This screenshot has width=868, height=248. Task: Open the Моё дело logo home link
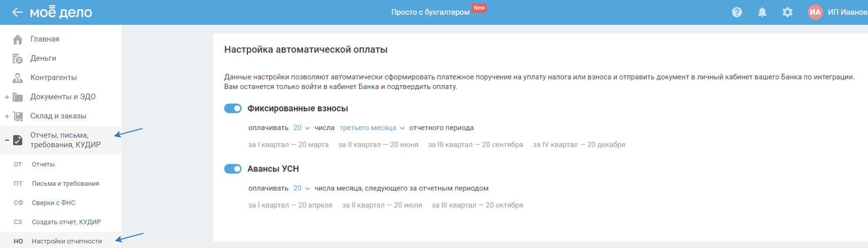click(61, 12)
